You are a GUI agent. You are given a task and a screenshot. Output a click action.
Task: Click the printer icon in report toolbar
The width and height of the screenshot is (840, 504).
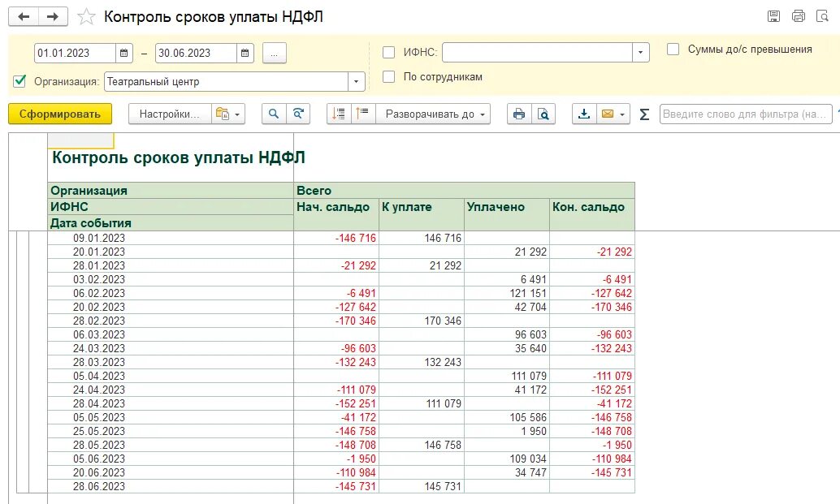click(519, 114)
